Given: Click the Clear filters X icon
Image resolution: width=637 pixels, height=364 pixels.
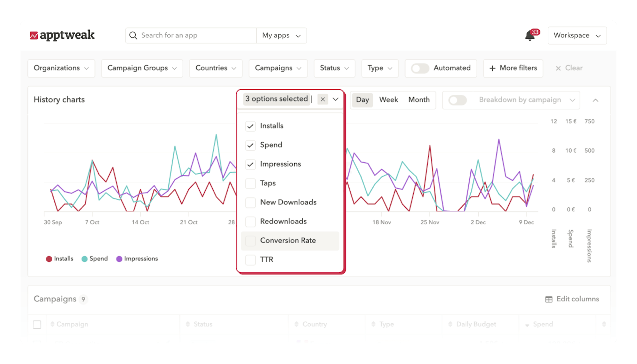Looking at the screenshot, I should (559, 68).
